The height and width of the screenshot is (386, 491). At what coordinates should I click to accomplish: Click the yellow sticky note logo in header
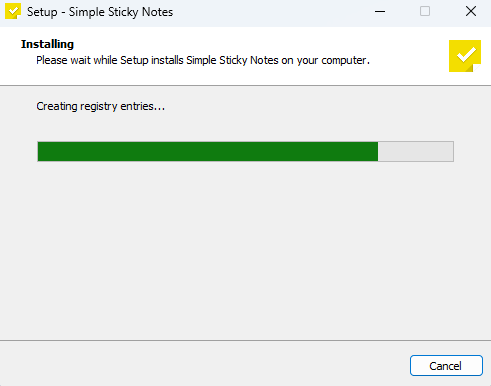(x=465, y=56)
